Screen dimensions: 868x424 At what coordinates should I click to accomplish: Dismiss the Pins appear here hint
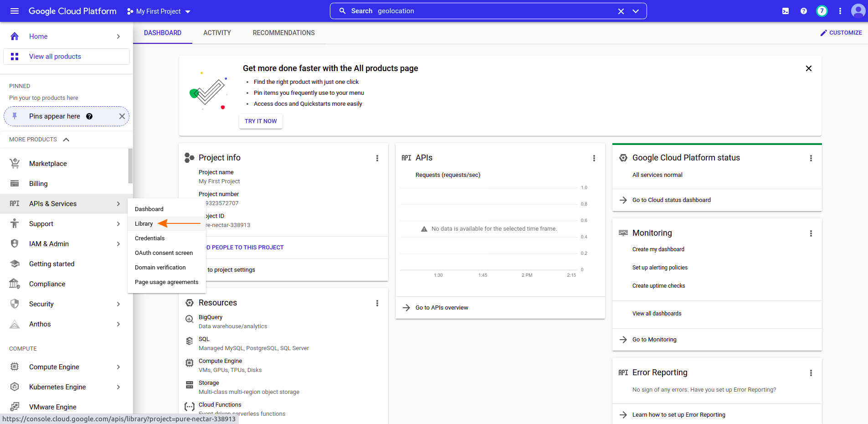coord(122,116)
